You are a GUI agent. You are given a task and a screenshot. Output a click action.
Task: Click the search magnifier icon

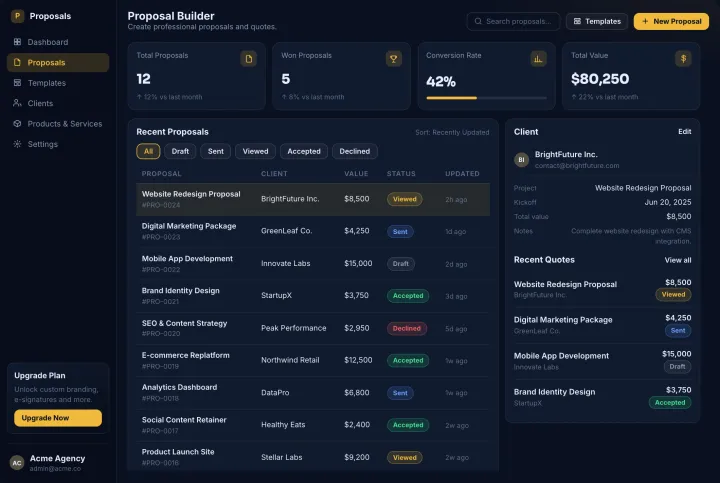(x=478, y=21)
